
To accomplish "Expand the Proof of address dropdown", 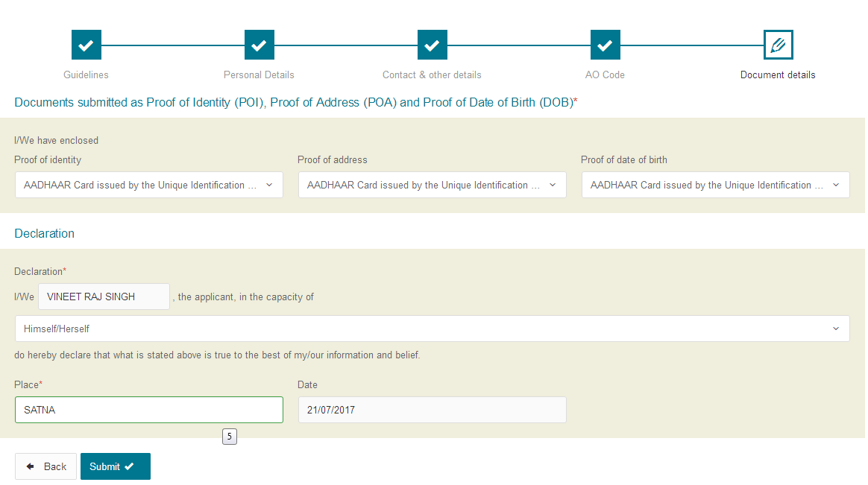I will pyautogui.click(x=432, y=185).
